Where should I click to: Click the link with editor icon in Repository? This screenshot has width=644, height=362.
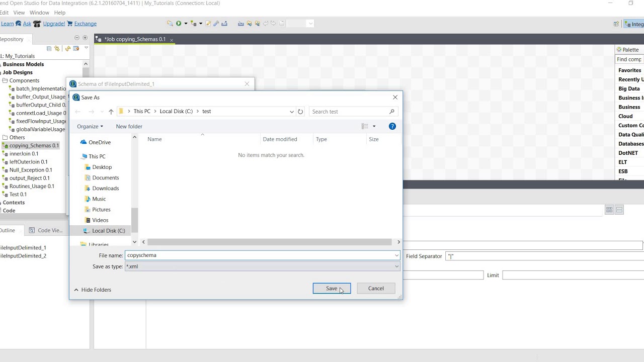coord(57,48)
